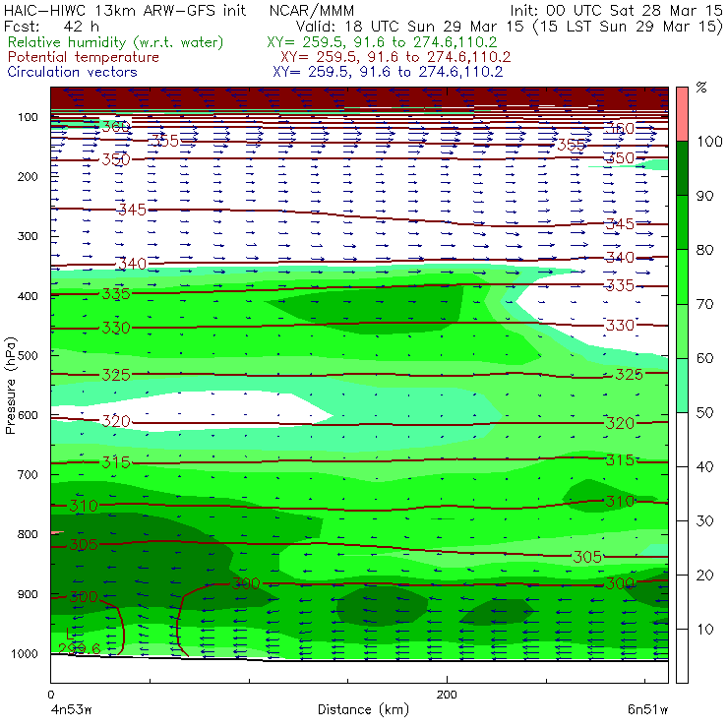Click the 50–60% aqua colorbar swatch
728x728 pixels.
coord(682,386)
